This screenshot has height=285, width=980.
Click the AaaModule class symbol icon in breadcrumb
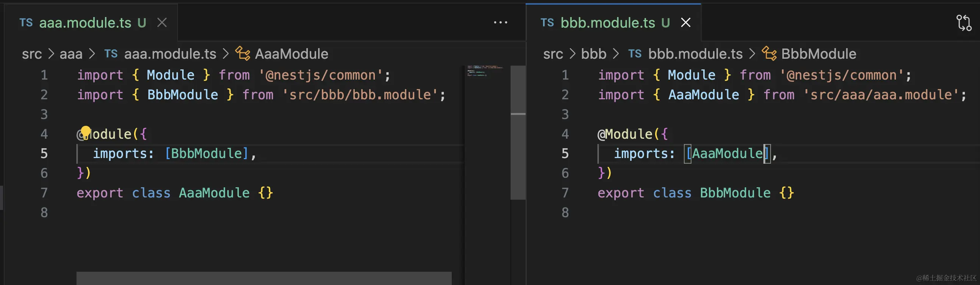pos(243,54)
